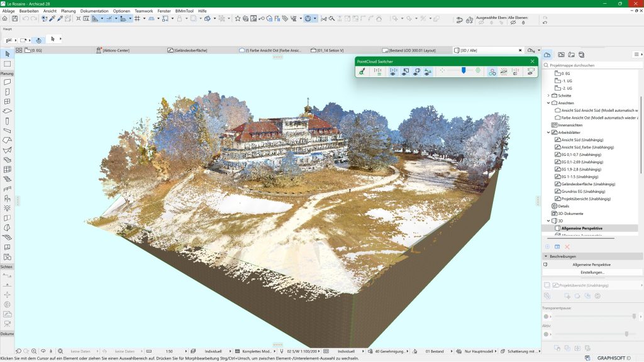Click the Save icon in the top toolbar
The image size is (644, 362).
[x=15, y=19]
